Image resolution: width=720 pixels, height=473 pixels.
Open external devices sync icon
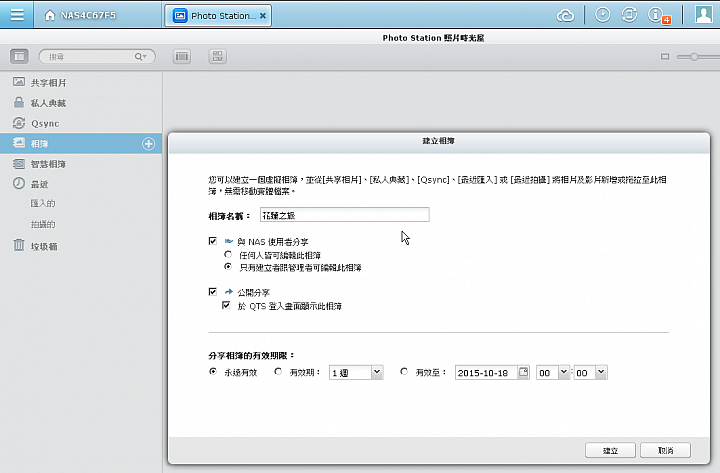coord(629,15)
